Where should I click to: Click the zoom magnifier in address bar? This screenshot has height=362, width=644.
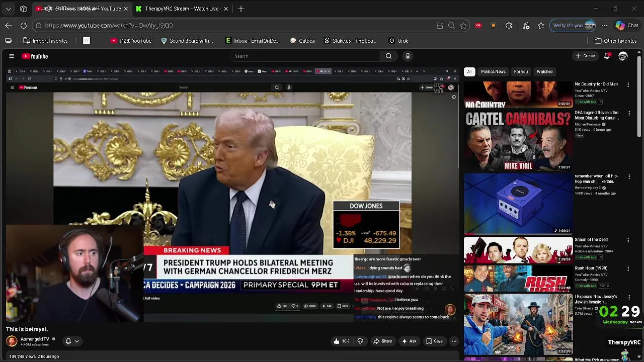point(451,25)
